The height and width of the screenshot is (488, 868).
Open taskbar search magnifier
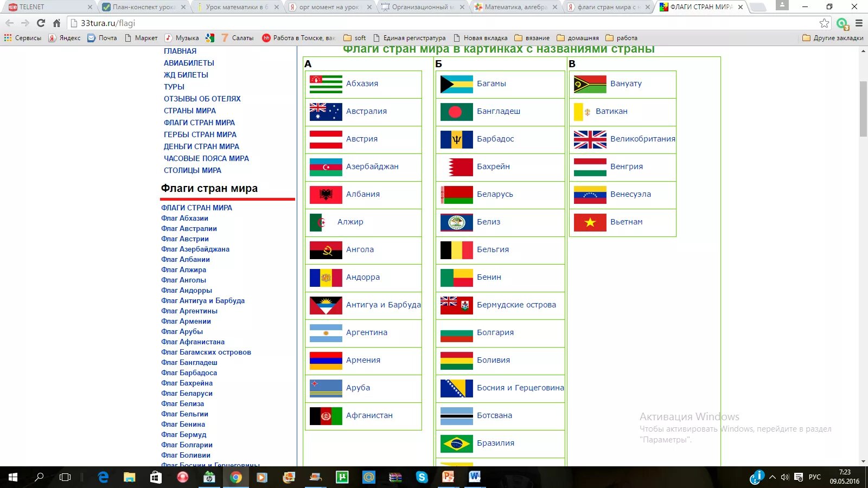39,477
